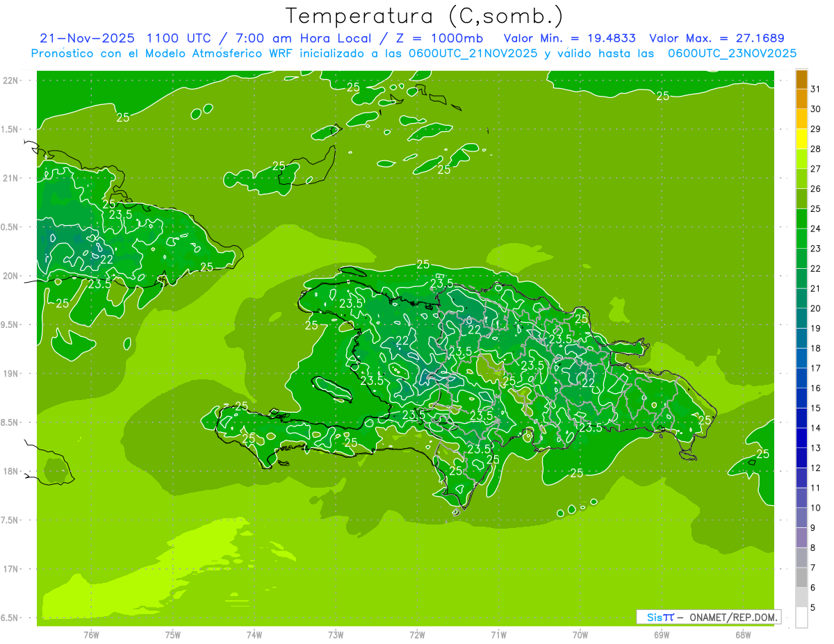This screenshot has height=644, width=834.
Task: Click the legend swatch between 22 and 23
Action: pyautogui.click(x=801, y=258)
